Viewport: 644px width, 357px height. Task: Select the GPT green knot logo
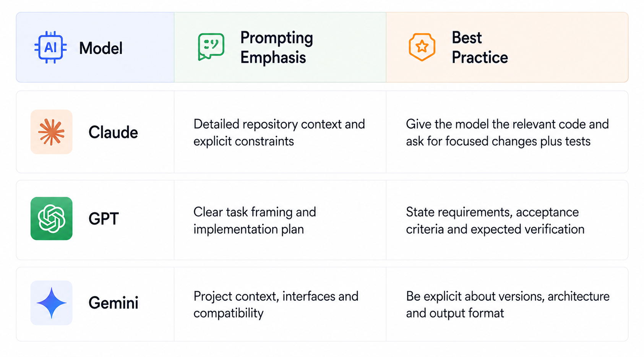(x=52, y=219)
